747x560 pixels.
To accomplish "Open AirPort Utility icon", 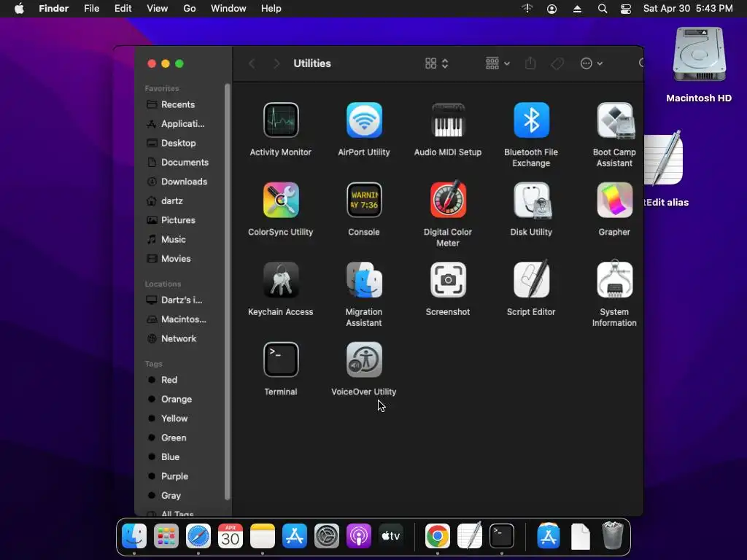I will 364,120.
